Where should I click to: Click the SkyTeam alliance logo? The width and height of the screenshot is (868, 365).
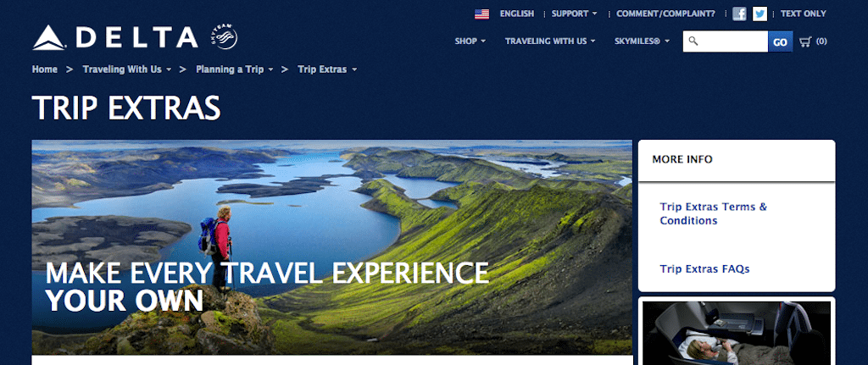click(224, 36)
